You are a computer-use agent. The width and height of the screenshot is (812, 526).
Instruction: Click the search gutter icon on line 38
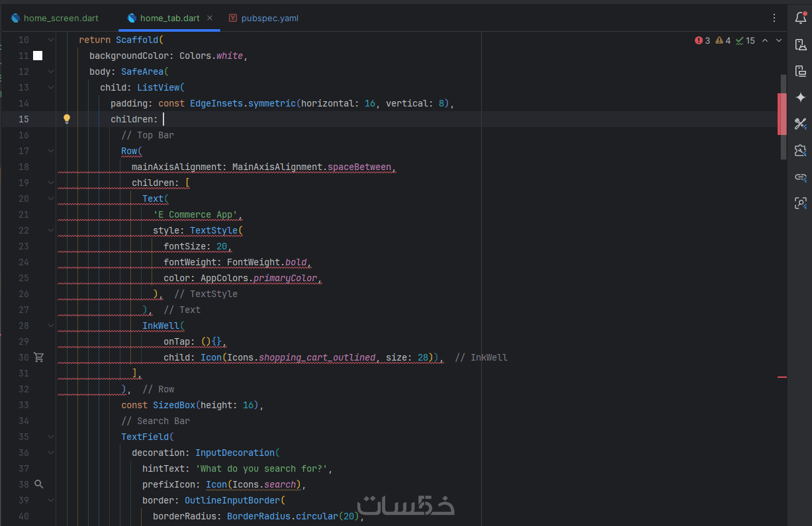[x=39, y=484]
